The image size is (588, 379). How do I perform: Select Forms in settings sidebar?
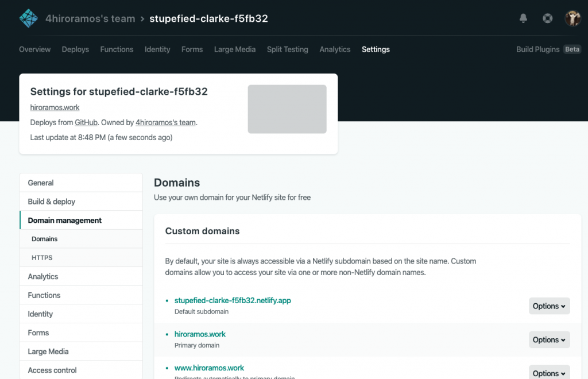pos(81,332)
